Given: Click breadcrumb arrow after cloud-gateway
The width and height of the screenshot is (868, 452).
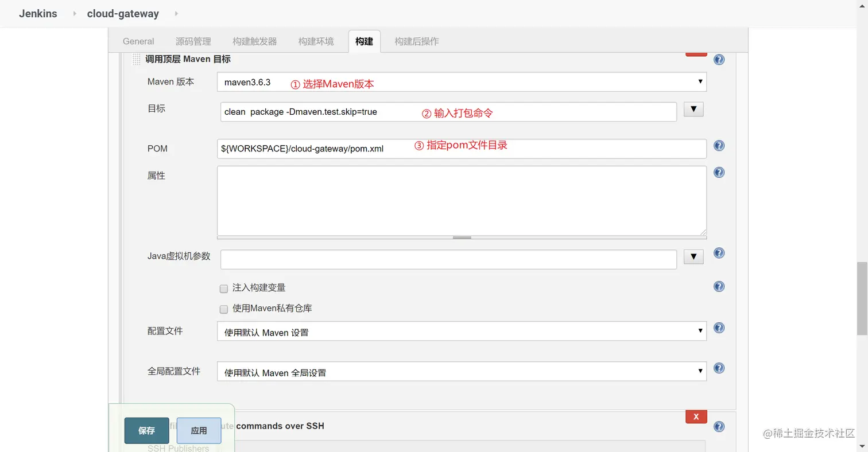Looking at the screenshot, I should (x=176, y=13).
